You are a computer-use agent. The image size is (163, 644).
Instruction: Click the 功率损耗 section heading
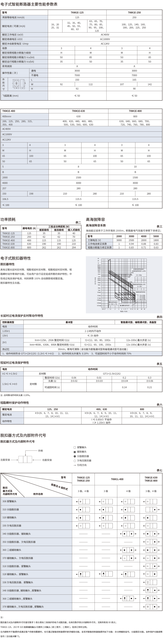coord(8,220)
